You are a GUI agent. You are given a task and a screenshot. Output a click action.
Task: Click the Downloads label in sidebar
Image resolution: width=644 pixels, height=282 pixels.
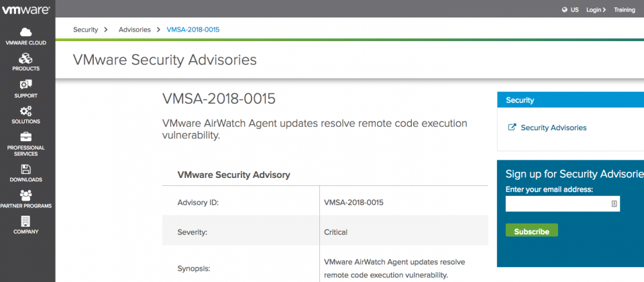coord(26,180)
